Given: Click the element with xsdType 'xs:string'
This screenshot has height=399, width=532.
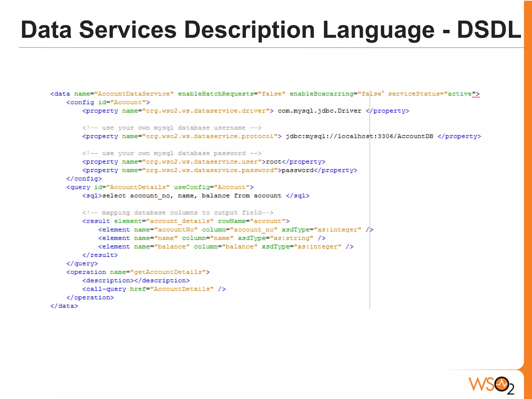Looking at the screenshot, I should (212, 238).
